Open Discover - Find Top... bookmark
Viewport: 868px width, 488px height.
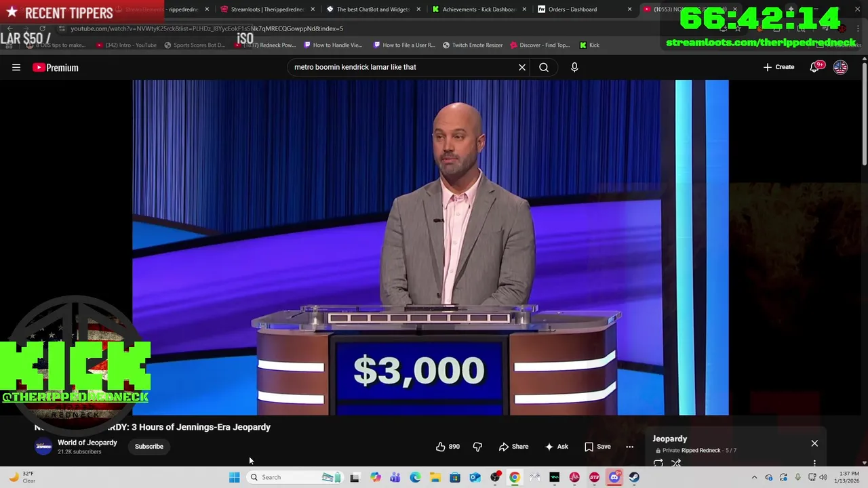(540, 45)
